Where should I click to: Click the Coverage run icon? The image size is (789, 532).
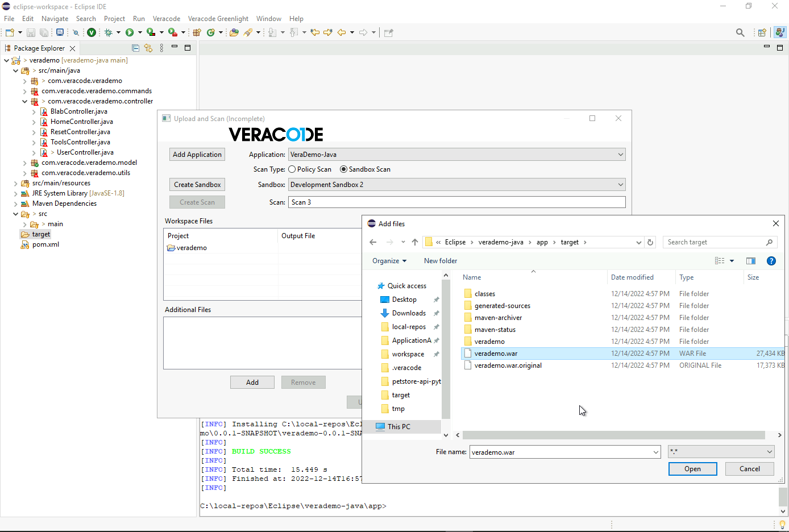click(x=151, y=33)
